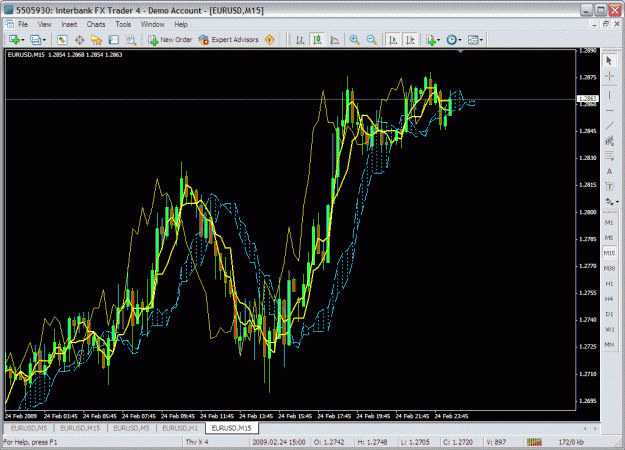625x450 pixels.
Task: Select the crosshair tool
Action: [x=609, y=76]
